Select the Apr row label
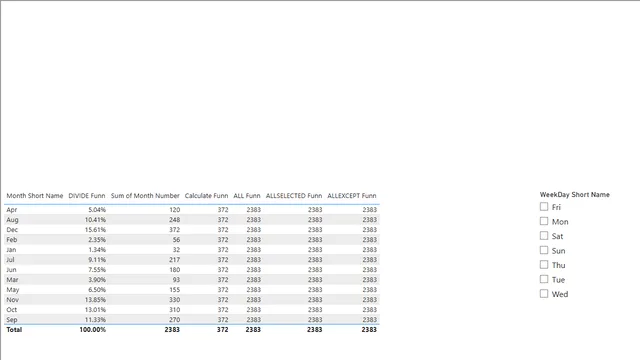The height and width of the screenshot is (360, 640). click(12, 210)
